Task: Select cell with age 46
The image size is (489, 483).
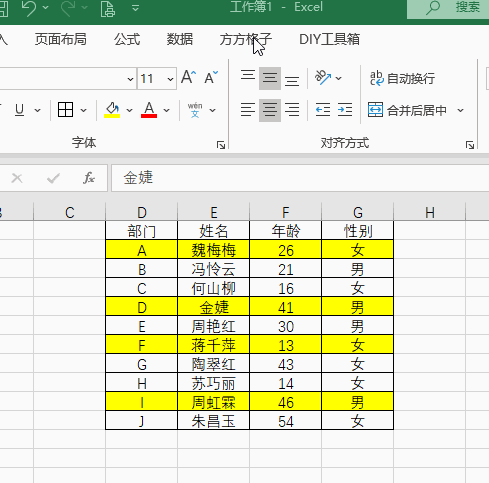Action: [x=286, y=402]
